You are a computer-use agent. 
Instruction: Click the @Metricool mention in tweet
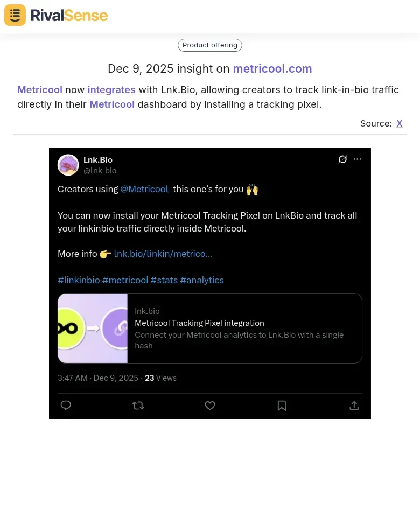coord(144,189)
